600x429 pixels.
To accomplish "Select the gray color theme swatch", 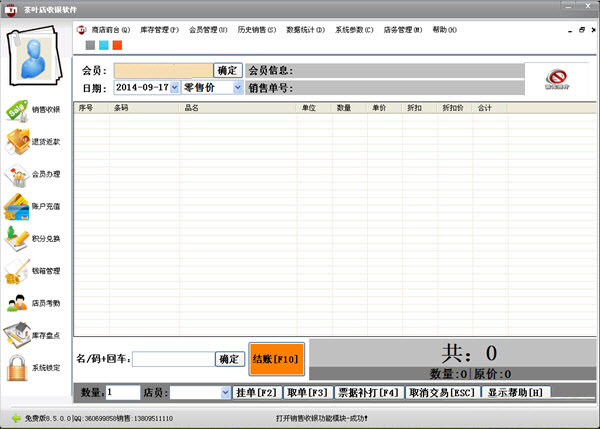I will 90,45.
